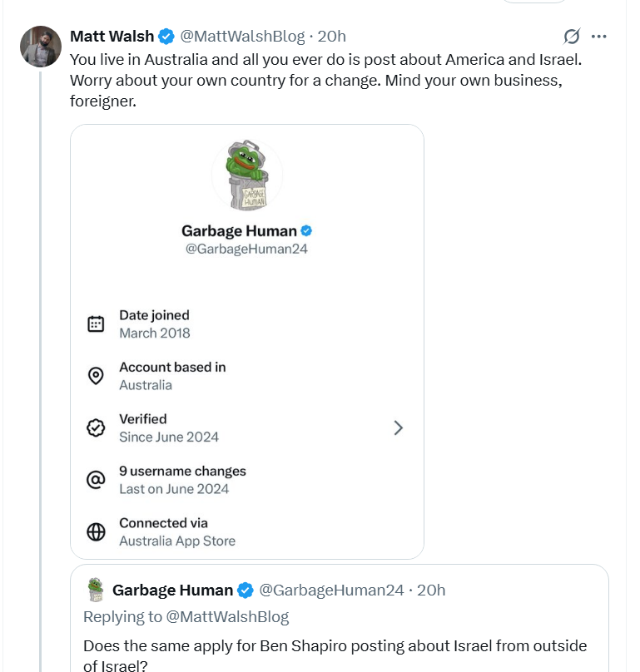640x672 pixels.
Task: Click the globe icon beside Connected via
Action: click(x=96, y=531)
